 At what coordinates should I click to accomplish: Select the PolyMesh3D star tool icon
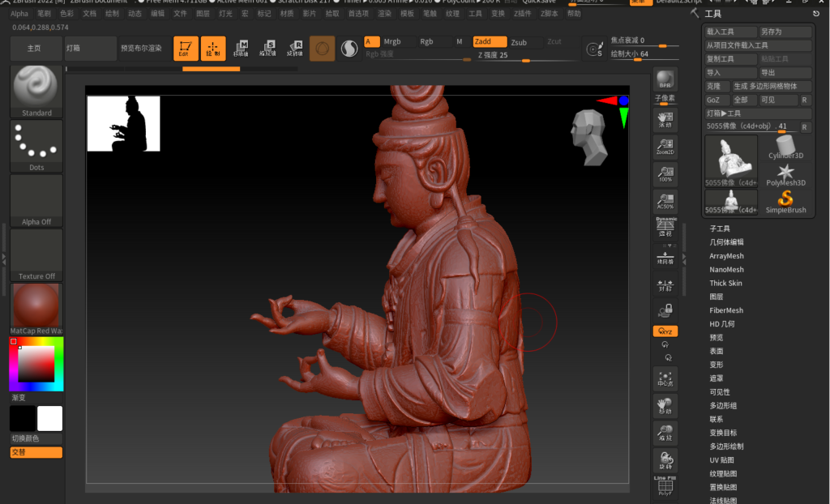point(785,175)
